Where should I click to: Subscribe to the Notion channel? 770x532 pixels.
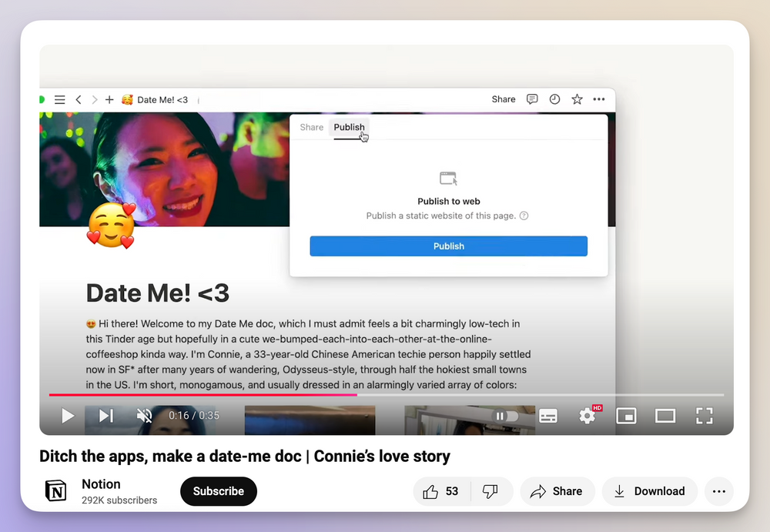218,491
